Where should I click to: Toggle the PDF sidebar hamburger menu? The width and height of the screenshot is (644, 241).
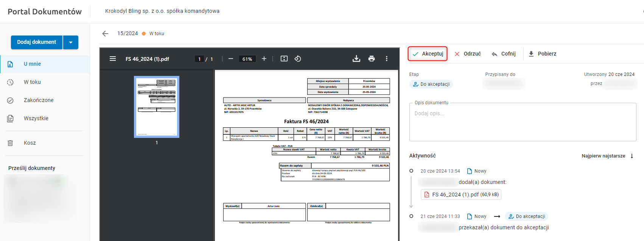pos(113,59)
